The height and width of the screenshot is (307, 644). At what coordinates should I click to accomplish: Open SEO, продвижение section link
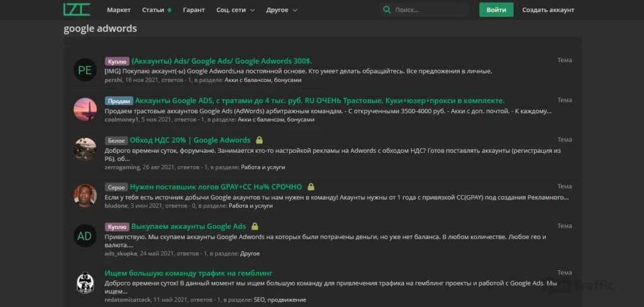pyautogui.click(x=280, y=300)
